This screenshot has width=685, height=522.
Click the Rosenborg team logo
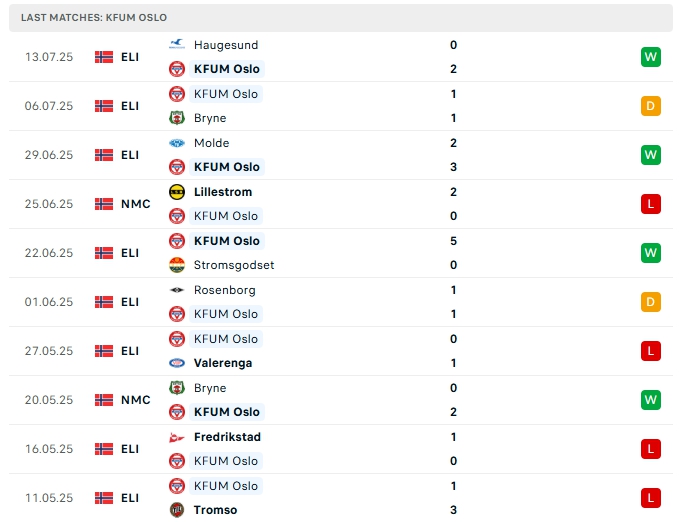pyautogui.click(x=177, y=290)
